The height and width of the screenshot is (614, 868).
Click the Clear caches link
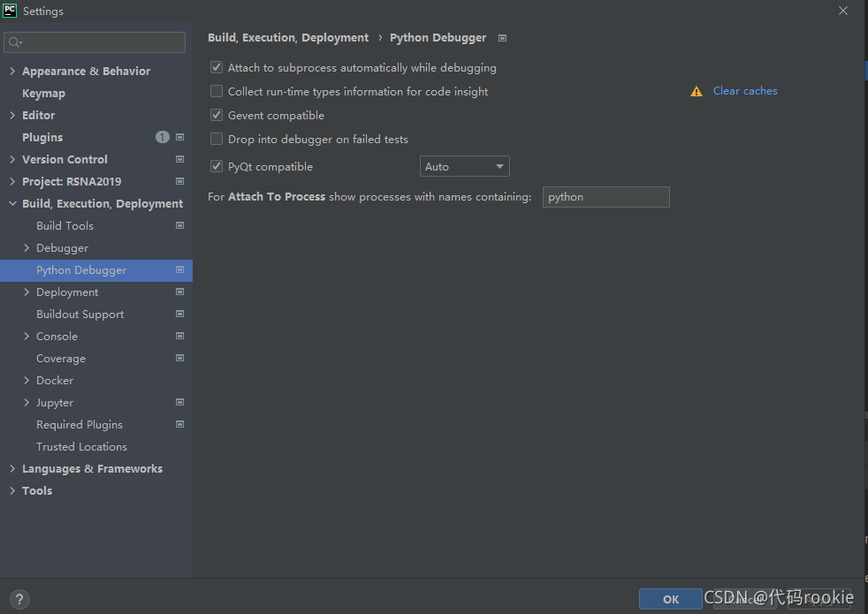tap(745, 90)
